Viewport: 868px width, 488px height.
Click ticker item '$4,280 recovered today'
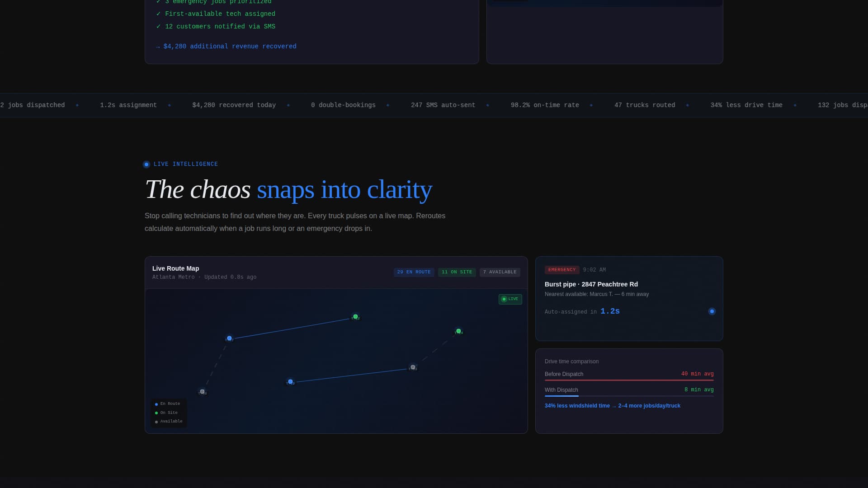point(234,105)
